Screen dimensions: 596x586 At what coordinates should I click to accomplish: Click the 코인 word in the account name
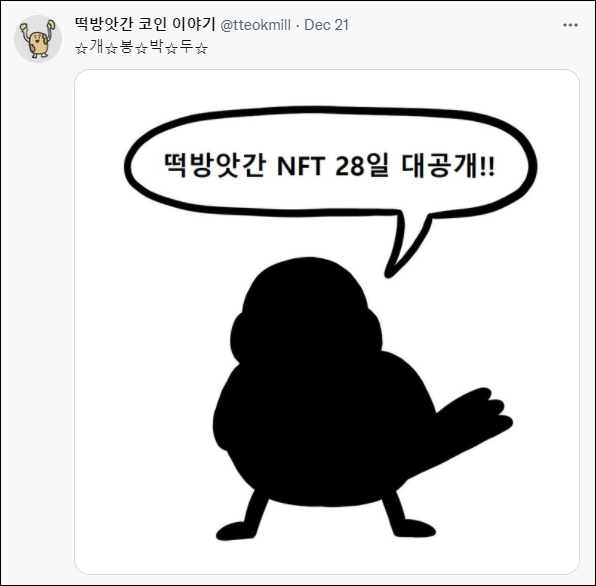coord(152,24)
